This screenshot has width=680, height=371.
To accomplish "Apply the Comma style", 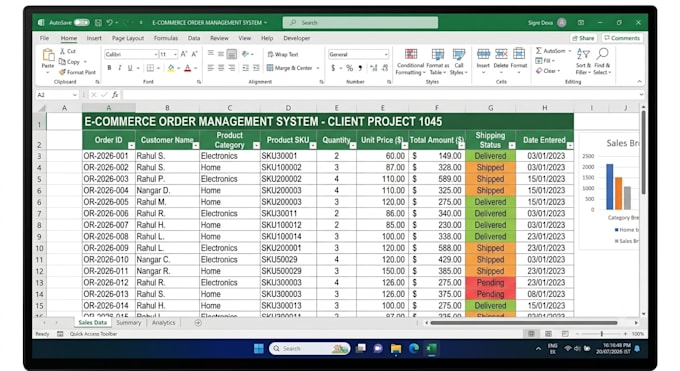I will (360, 68).
